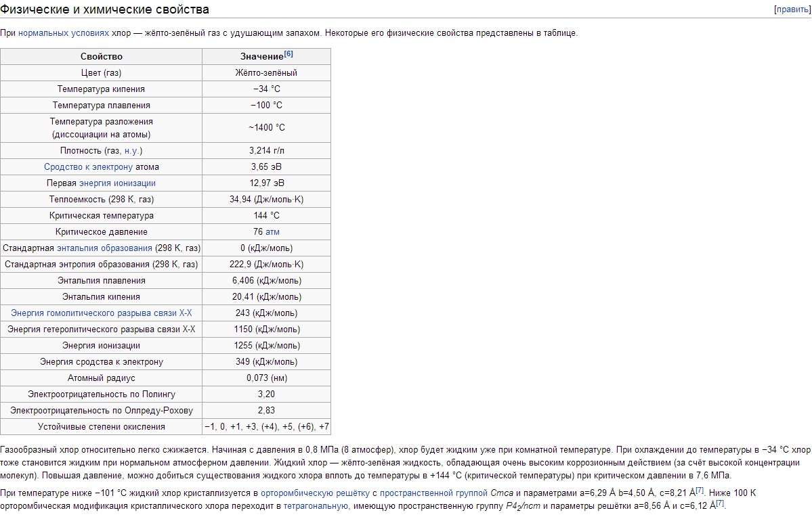Select value "~1400 °C"
Screen dimensions: 812x521
click(266, 128)
